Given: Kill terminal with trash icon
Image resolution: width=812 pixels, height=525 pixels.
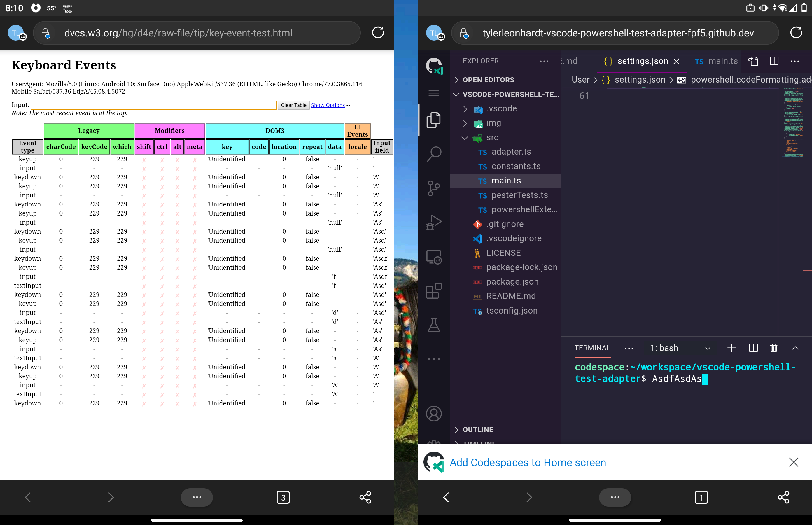Looking at the screenshot, I should point(773,348).
